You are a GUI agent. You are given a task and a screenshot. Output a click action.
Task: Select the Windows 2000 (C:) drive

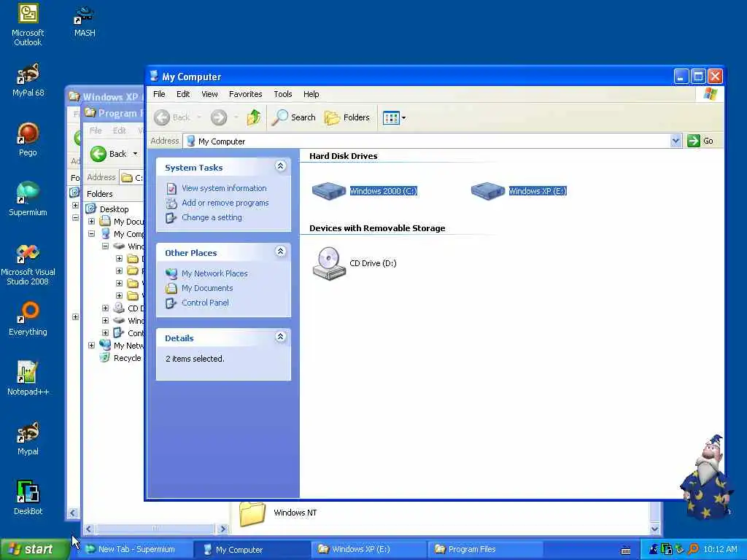[x=365, y=191]
